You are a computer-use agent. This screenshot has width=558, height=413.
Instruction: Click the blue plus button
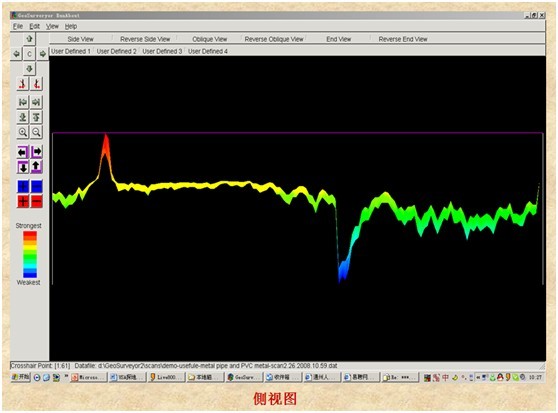click(x=23, y=186)
